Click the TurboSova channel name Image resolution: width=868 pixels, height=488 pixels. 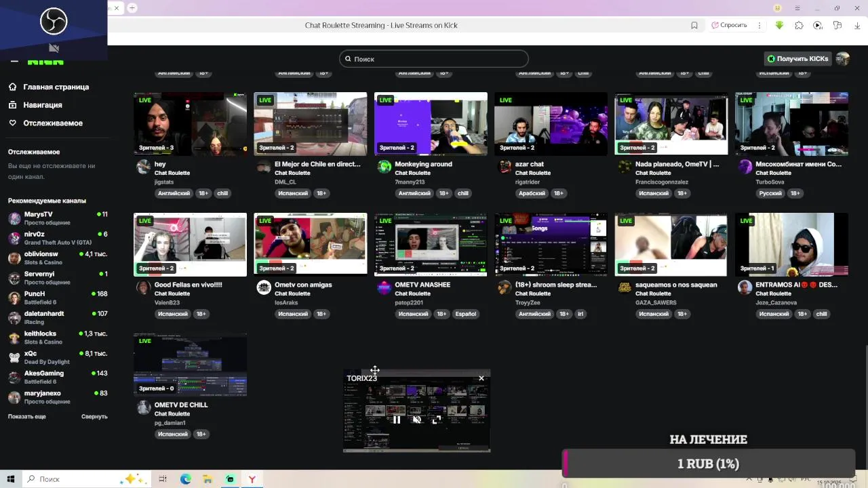point(770,182)
